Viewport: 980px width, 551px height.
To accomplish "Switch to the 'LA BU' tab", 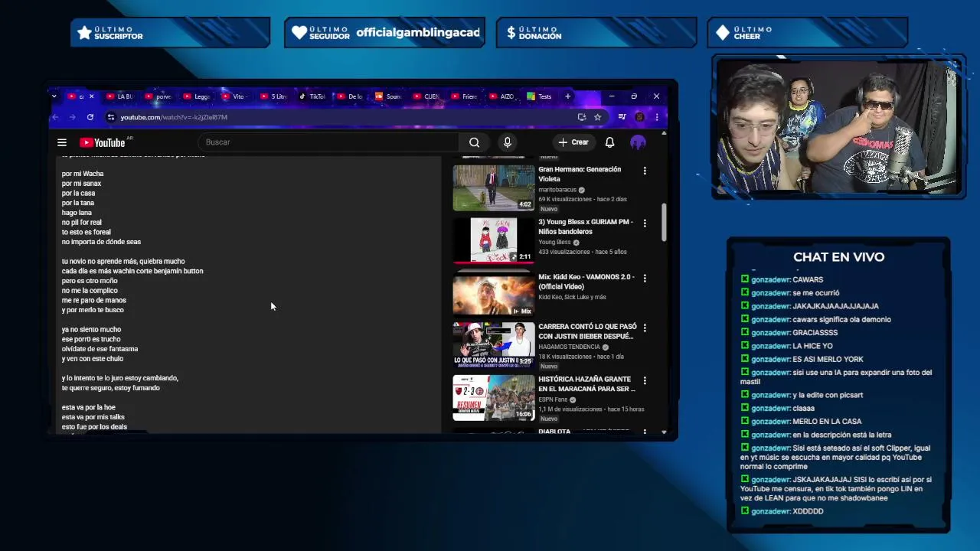I will pyautogui.click(x=119, y=96).
